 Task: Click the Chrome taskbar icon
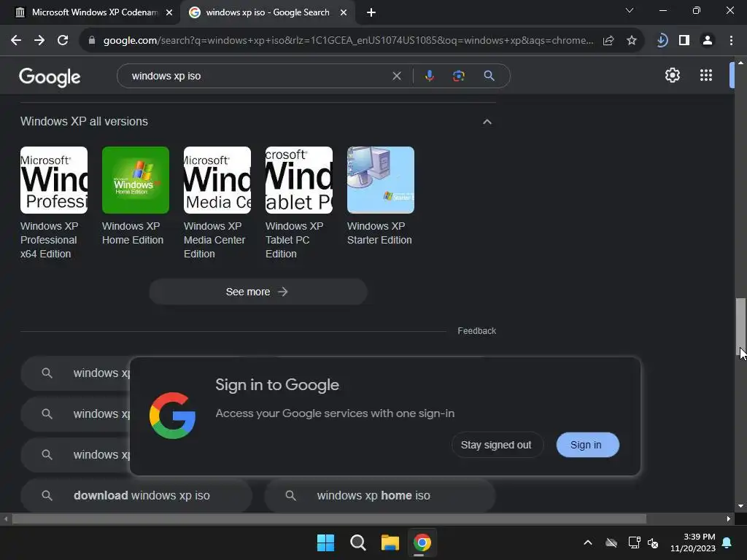(x=422, y=542)
